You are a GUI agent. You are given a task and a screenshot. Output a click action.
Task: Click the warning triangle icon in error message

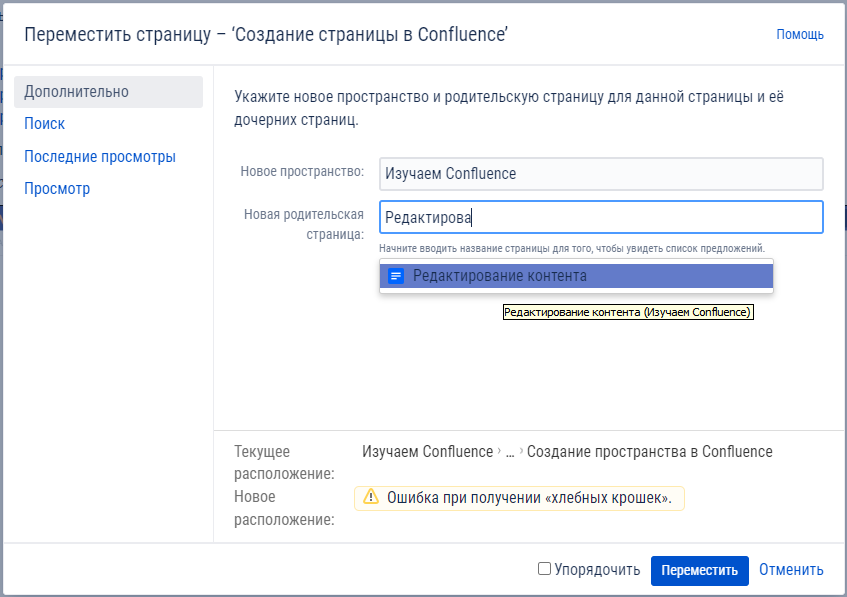tap(371, 496)
